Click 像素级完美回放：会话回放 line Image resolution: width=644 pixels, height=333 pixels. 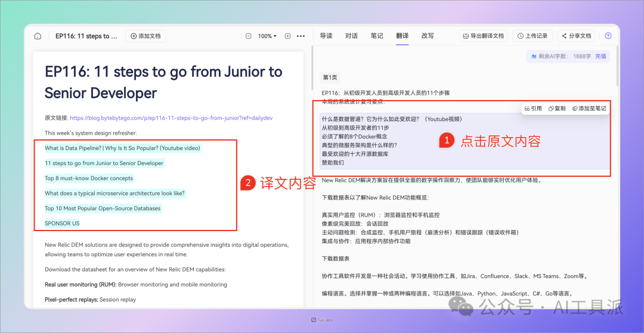(355, 224)
